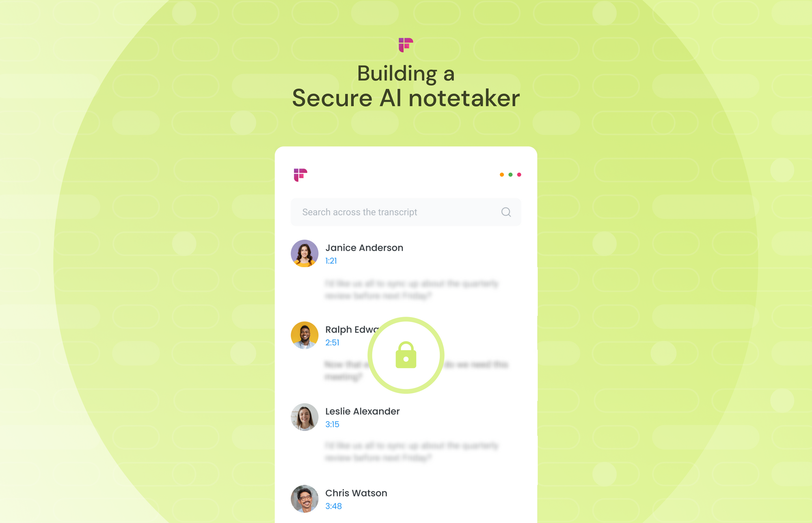
Task: Toggle the yellow dot status indicator
Action: tap(501, 175)
